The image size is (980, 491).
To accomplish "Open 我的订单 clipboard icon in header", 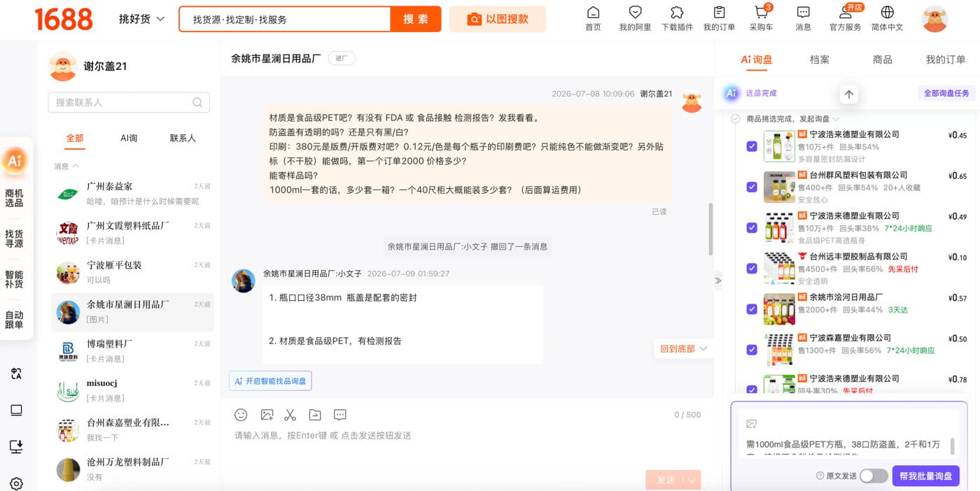I will [x=719, y=13].
